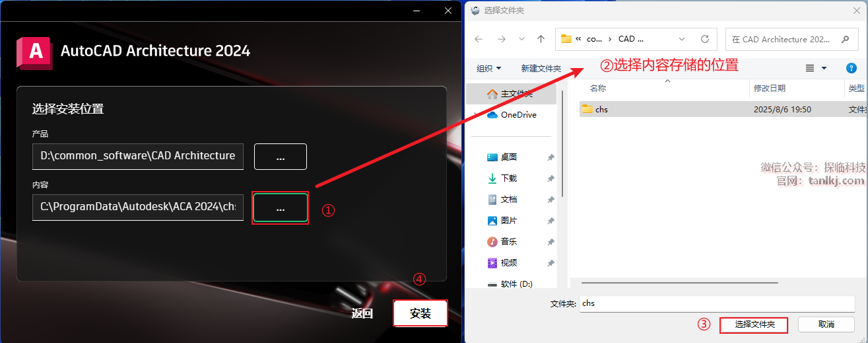
Task: Focus the content install path field
Action: click(138, 208)
